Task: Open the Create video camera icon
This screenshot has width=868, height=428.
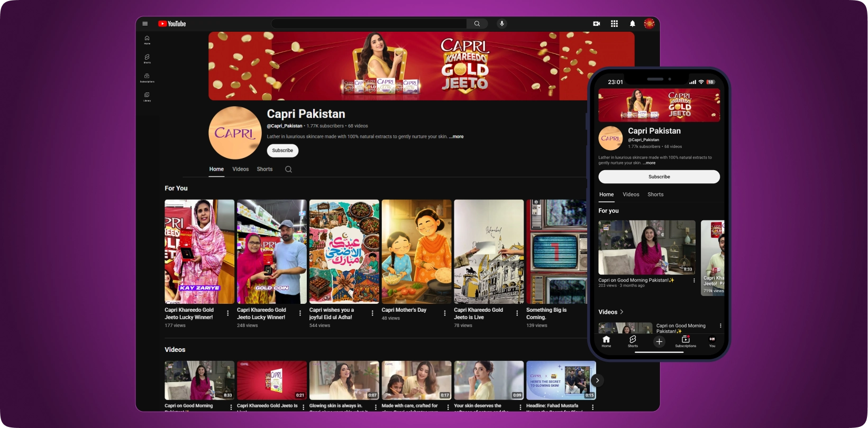Action: click(x=597, y=24)
